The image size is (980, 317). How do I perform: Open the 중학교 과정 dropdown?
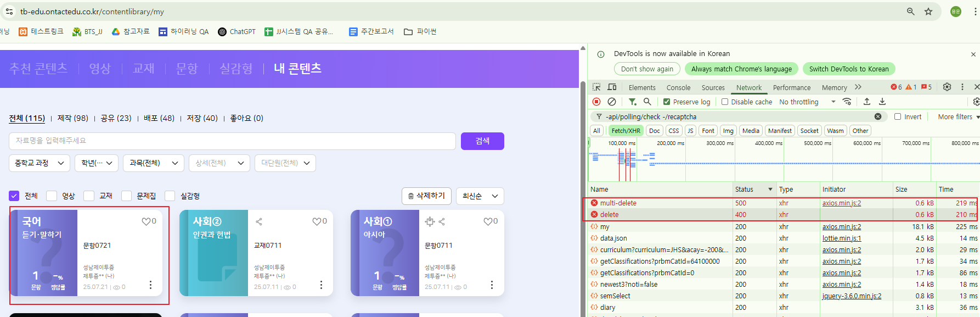click(40, 163)
